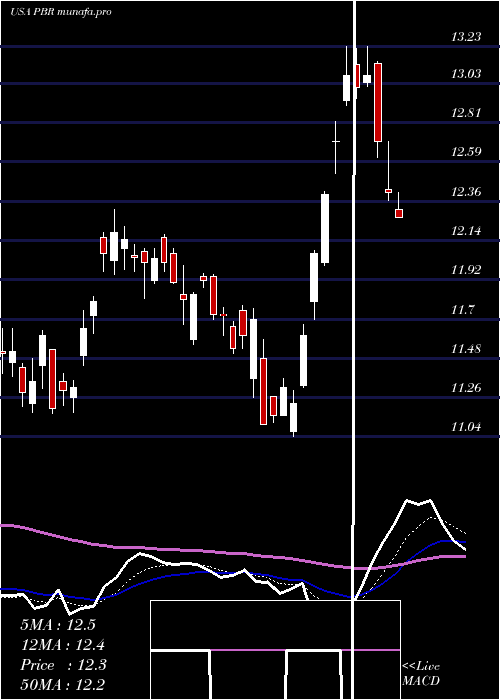Click the 13.03 price level label

(466, 74)
